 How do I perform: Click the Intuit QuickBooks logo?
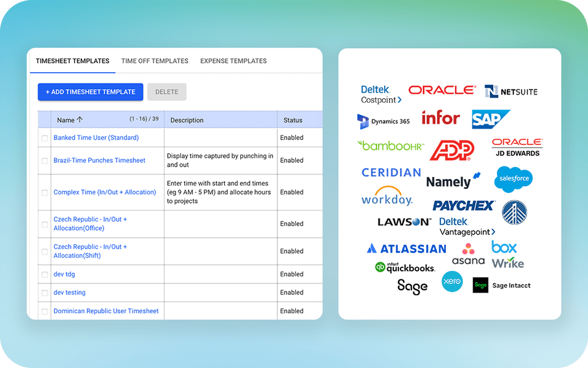[x=405, y=267]
